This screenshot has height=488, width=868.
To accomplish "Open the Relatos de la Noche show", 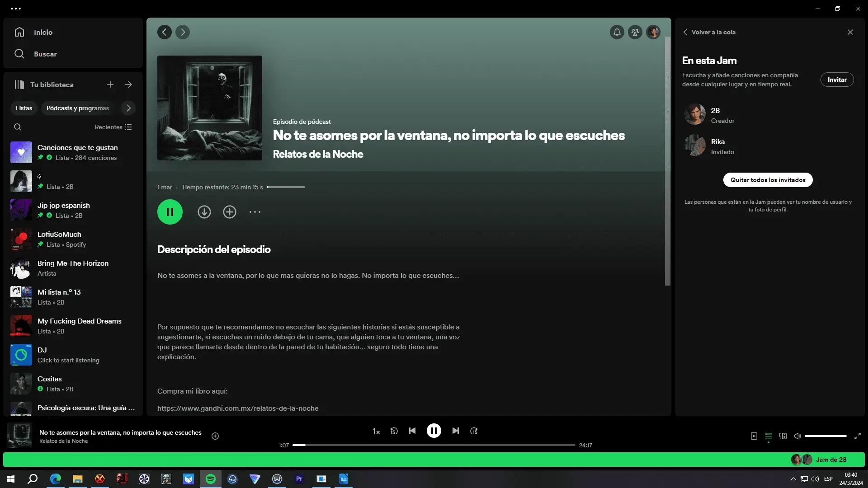I will click(318, 154).
